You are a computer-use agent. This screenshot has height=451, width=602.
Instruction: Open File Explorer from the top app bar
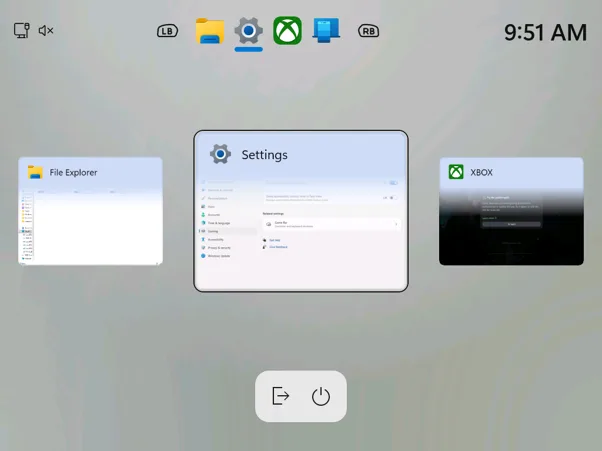210,31
